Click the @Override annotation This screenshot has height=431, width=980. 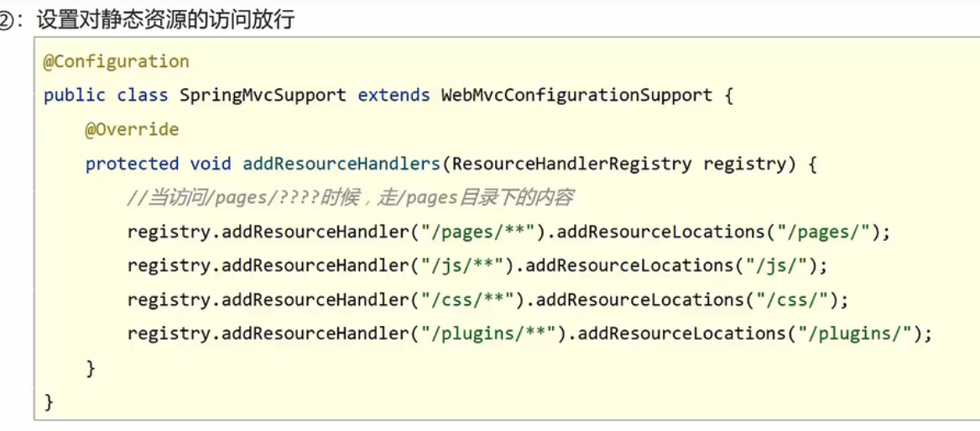coord(132,130)
